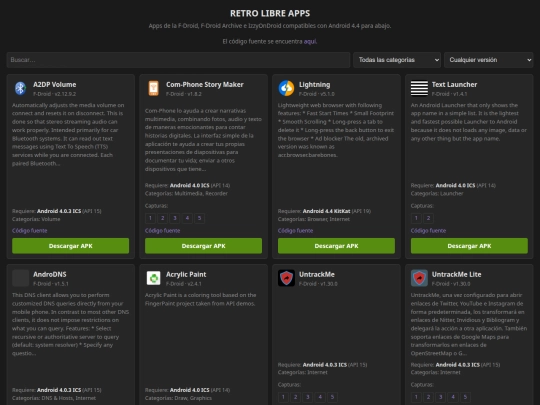Open screenshot 4 of Com-Phone Story Maker
Viewport: 540px width, 405px height.
coord(187,218)
